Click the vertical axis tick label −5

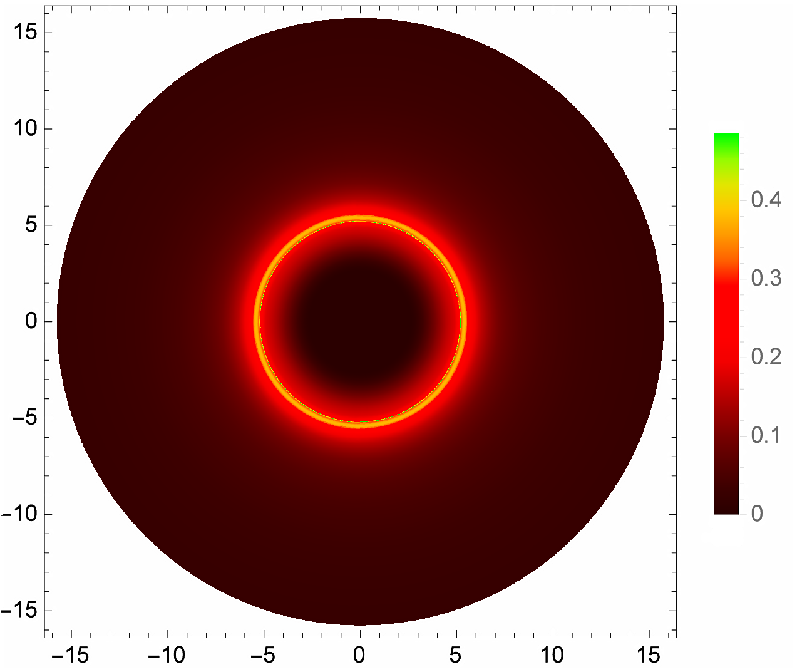pyautogui.click(x=24, y=418)
